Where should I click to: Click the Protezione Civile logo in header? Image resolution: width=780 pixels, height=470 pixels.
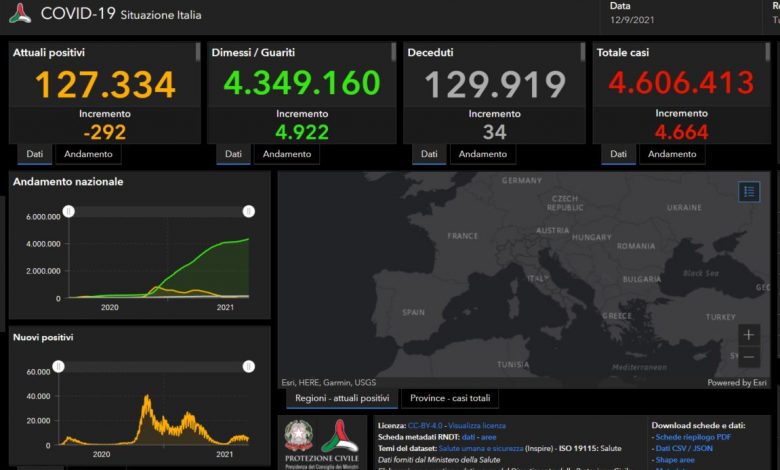pos(21,14)
